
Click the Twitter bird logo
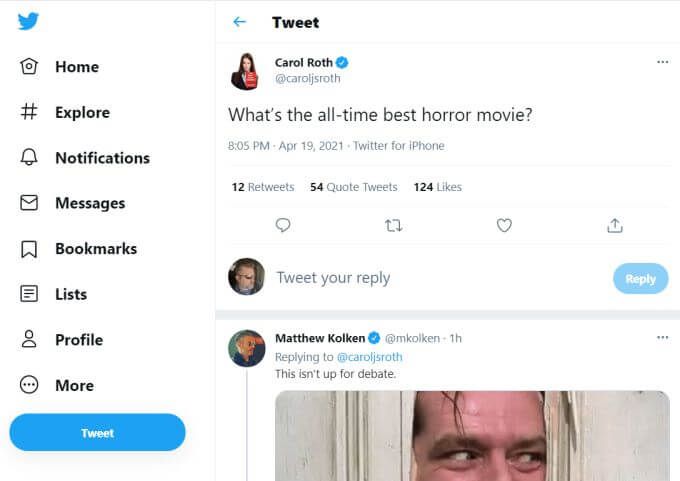coord(28,21)
